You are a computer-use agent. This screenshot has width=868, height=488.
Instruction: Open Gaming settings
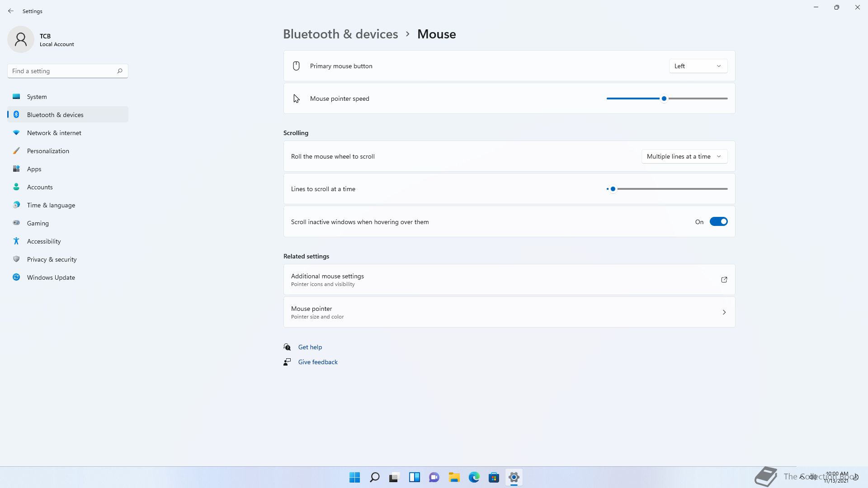coord(68,223)
